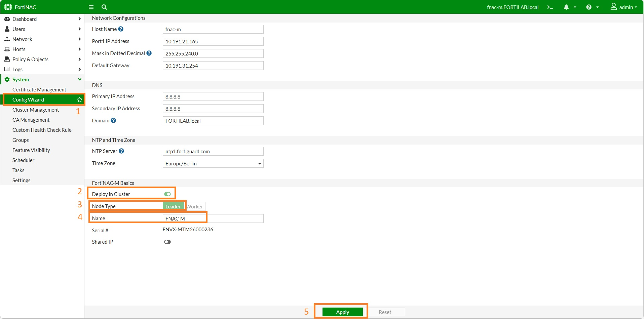The width and height of the screenshot is (644, 319).
Task: Click the Mask in Dotted Decimal field
Action: click(213, 53)
